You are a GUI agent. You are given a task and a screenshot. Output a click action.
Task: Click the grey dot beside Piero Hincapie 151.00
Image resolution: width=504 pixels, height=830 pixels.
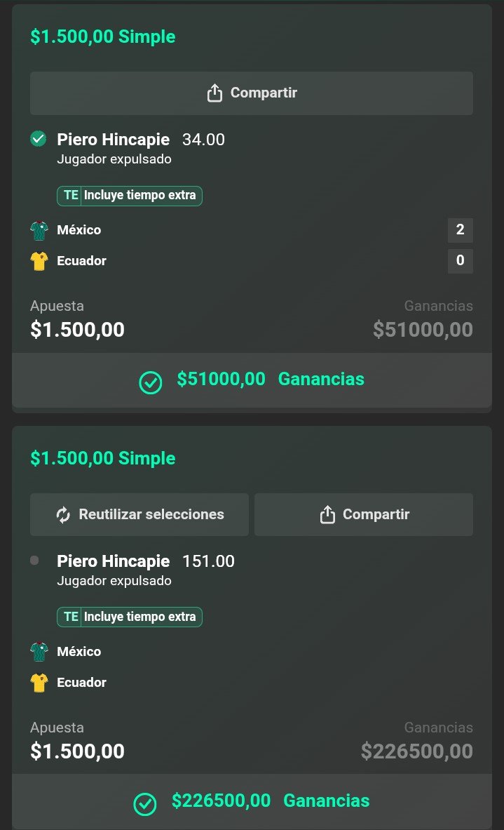[34, 561]
